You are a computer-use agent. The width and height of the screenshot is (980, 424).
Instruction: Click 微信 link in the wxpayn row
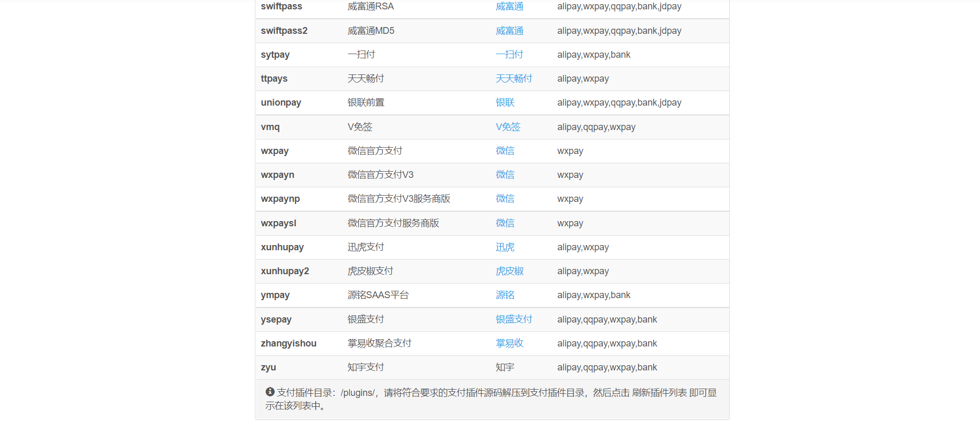click(505, 175)
